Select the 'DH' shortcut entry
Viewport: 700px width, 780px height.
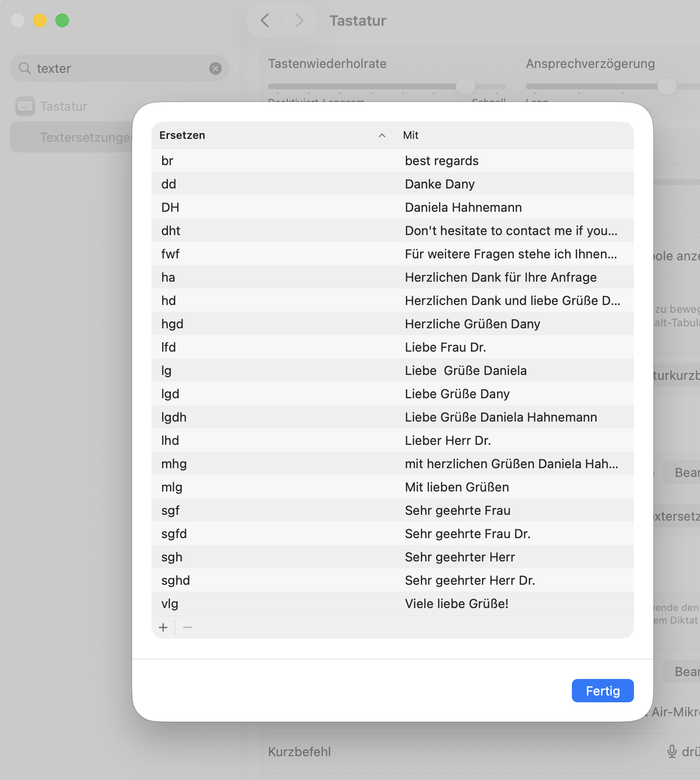click(x=170, y=207)
